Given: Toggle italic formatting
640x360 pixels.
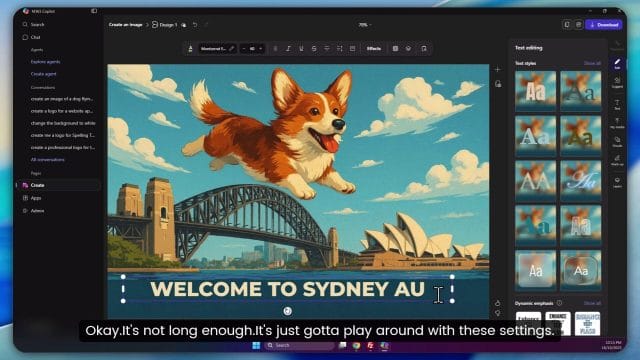Looking at the screenshot, I should tap(288, 49).
